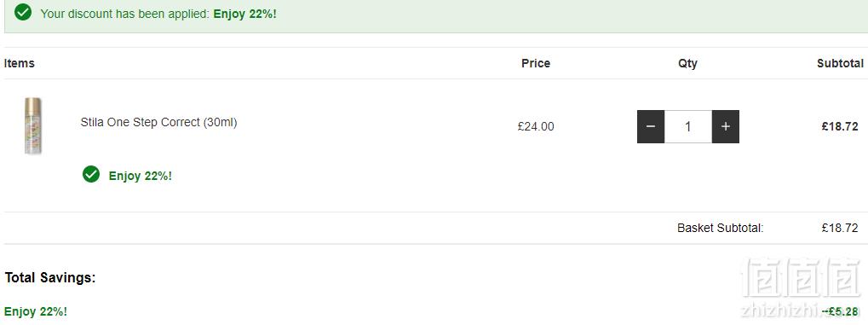Click the Price column header
868x325 pixels.
click(x=536, y=63)
